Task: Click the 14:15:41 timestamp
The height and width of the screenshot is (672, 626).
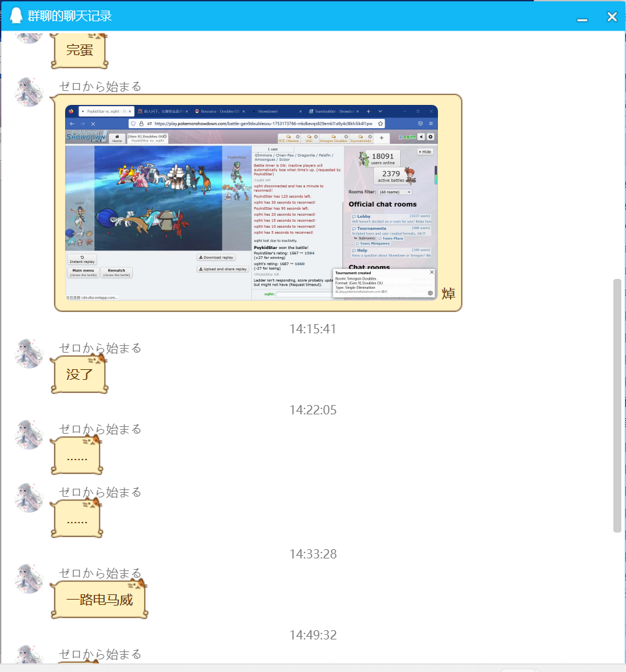Action: [313, 329]
